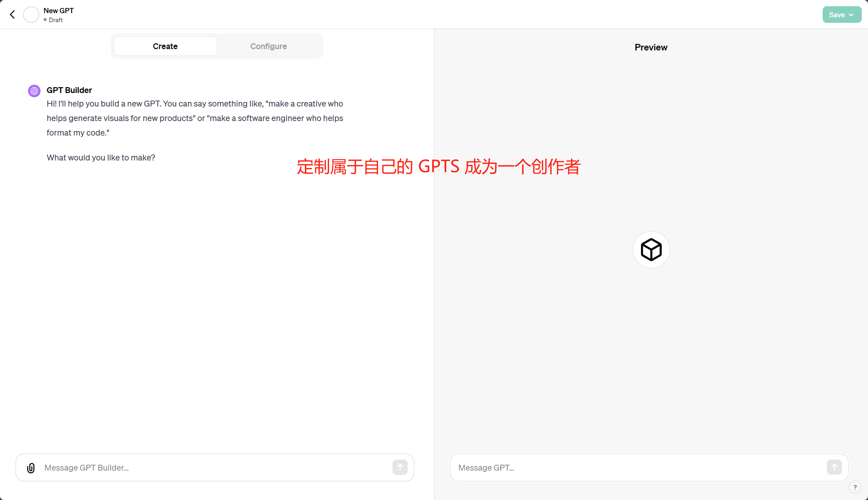Viewport: 868px width, 500px height.
Task: Switch to the Configure tab
Action: 268,46
